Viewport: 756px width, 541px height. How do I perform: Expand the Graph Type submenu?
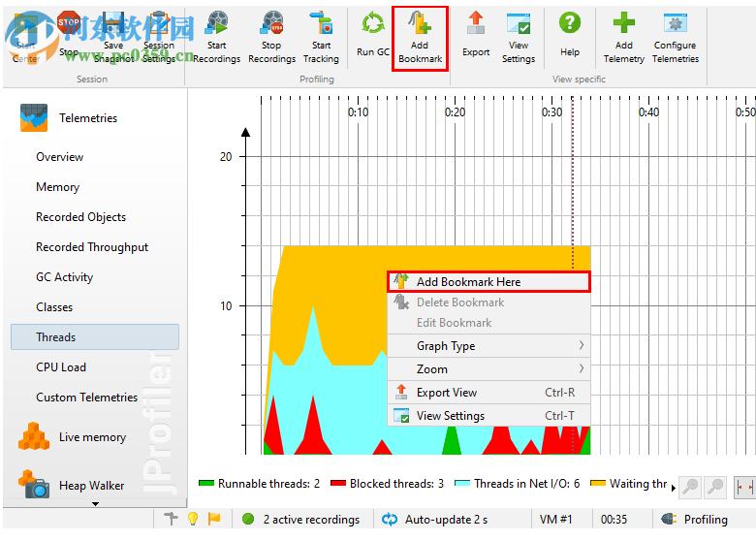coord(488,346)
